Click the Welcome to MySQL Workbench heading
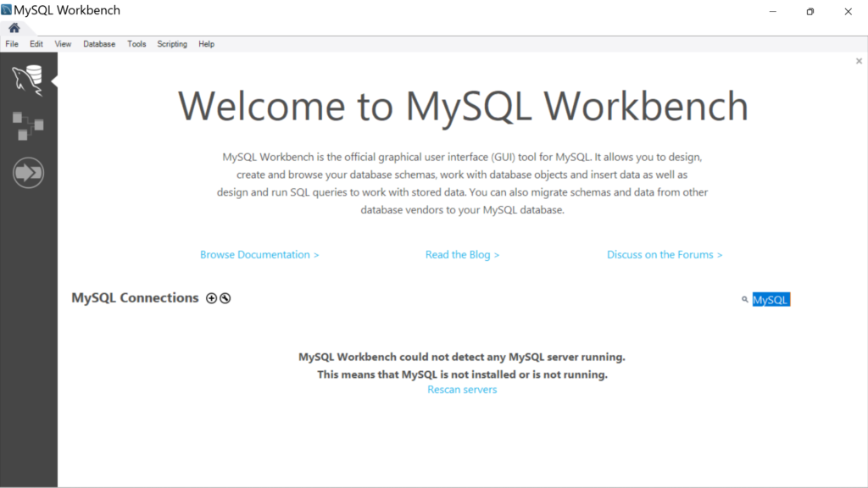Image resolution: width=868 pixels, height=488 pixels. click(463, 106)
